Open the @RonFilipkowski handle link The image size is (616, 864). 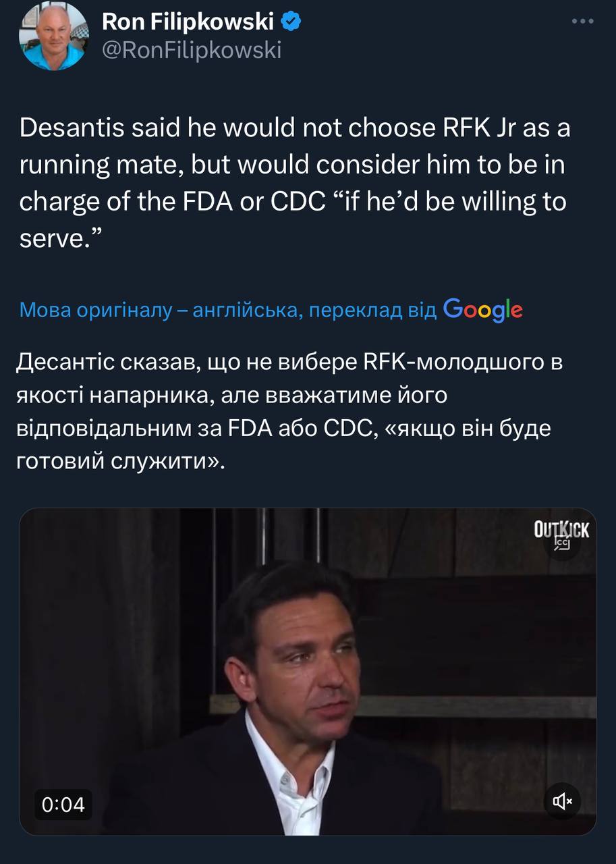[x=192, y=50]
